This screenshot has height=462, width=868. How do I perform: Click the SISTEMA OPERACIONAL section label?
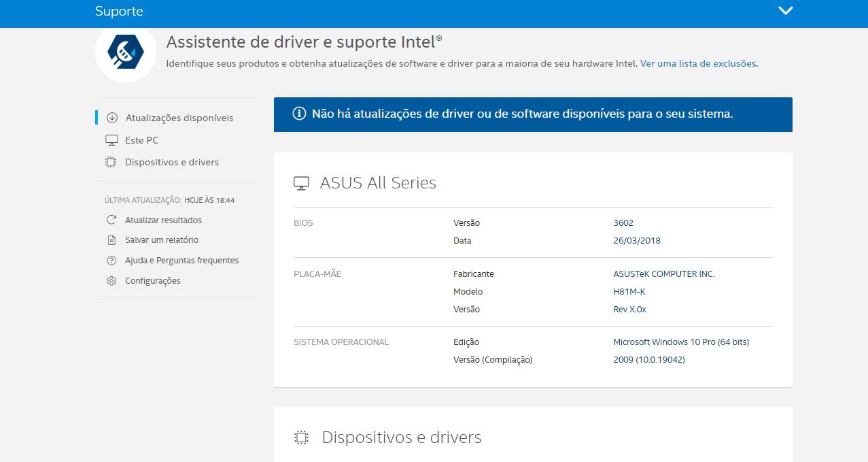[x=341, y=342]
